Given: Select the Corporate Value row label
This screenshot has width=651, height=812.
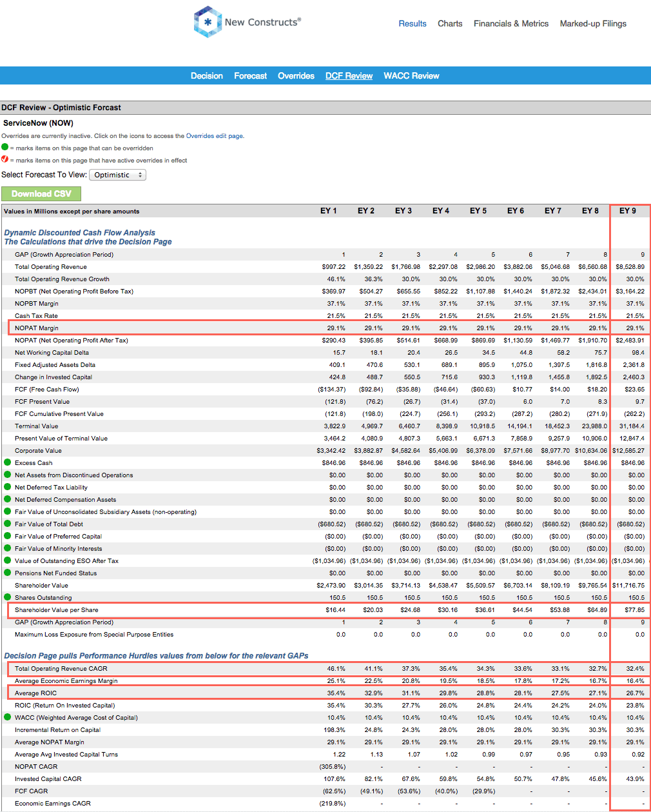Looking at the screenshot, I should (38, 451).
